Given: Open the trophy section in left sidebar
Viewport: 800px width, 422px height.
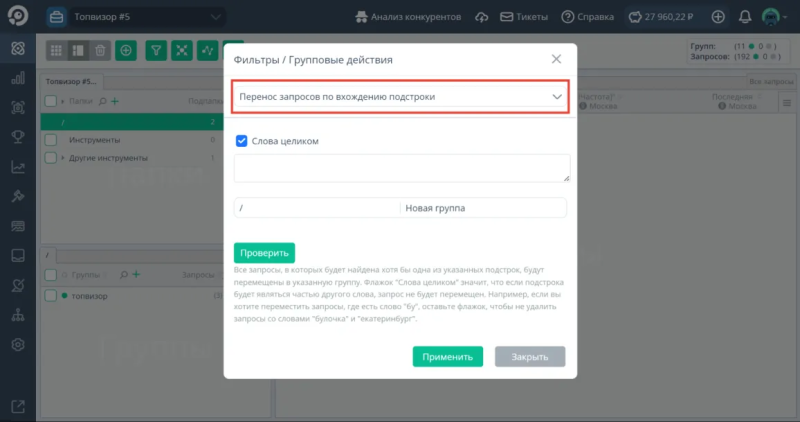Looking at the screenshot, I should pos(17,137).
